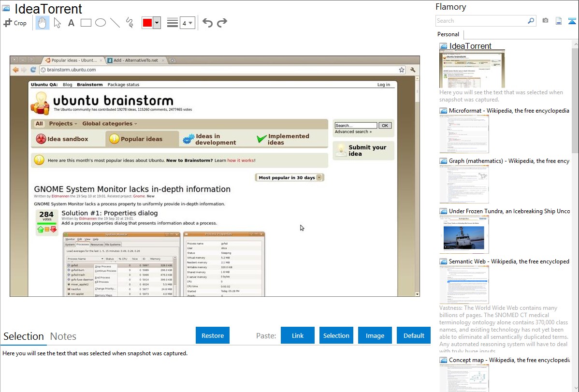Image resolution: width=579 pixels, height=392 pixels.
Task: Open the Advanced search link
Action: point(353,132)
